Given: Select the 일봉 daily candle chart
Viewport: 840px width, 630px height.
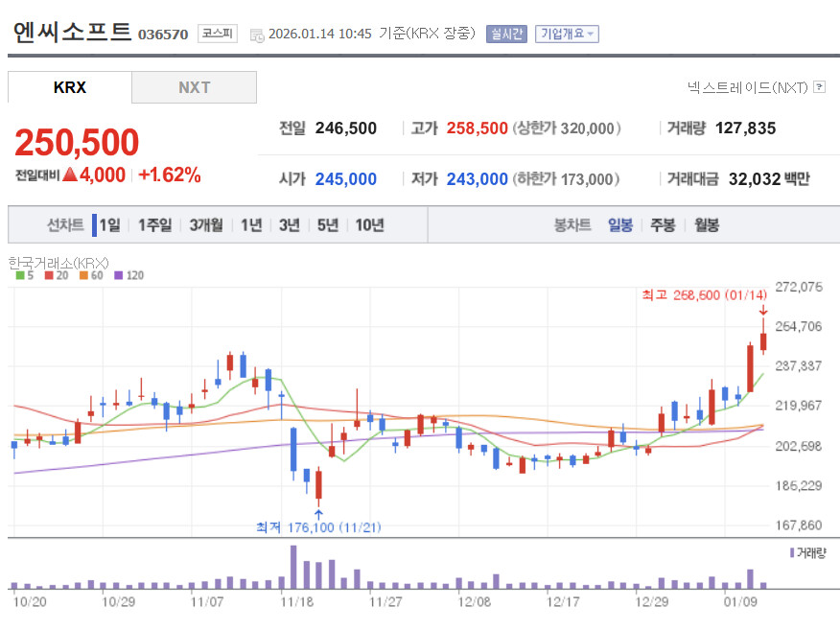Looking at the screenshot, I should pyautogui.click(x=620, y=225).
